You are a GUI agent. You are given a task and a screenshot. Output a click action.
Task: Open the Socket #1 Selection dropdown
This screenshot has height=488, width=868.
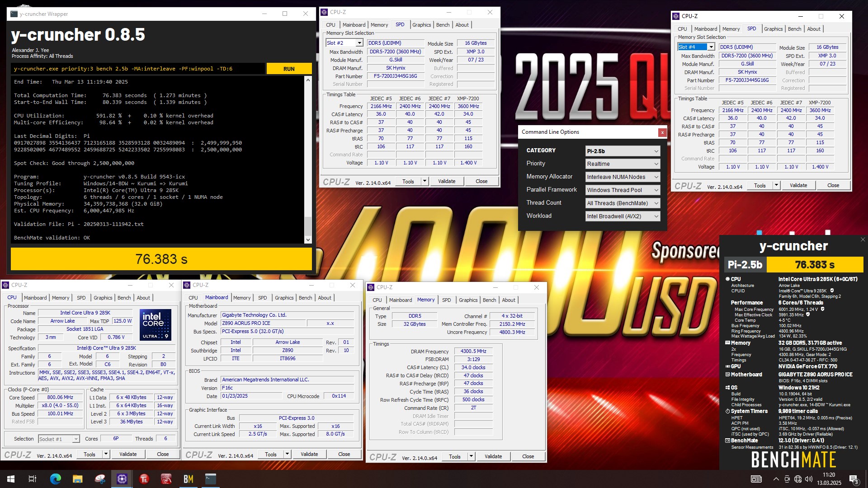(59, 439)
